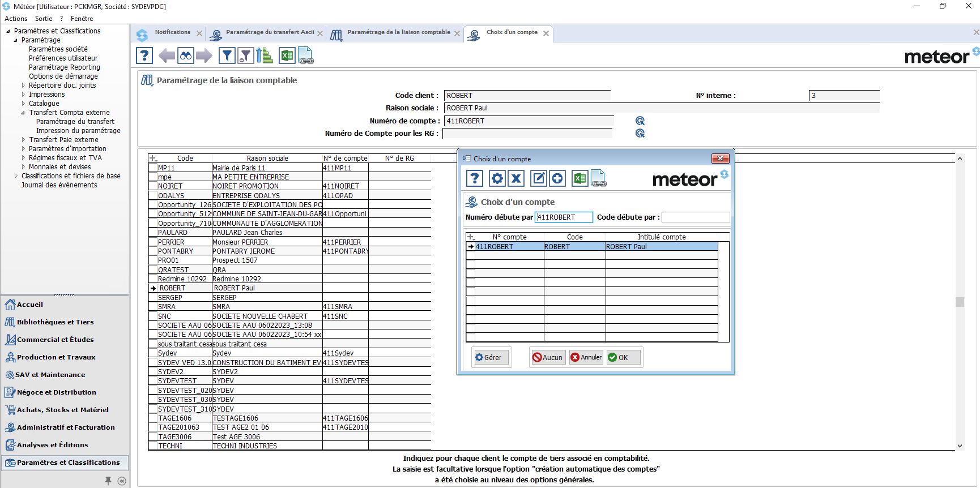The height and width of the screenshot is (488, 980).
Task: Collapse sidebar with double-chevron icon
Action: (x=122, y=481)
